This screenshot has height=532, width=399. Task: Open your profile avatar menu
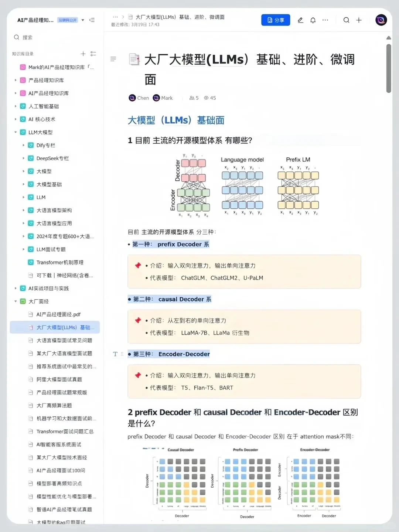pyautogui.click(x=381, y=20)
